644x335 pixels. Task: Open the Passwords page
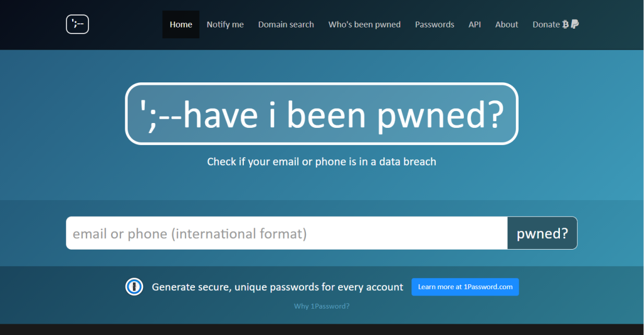(434, 24)
